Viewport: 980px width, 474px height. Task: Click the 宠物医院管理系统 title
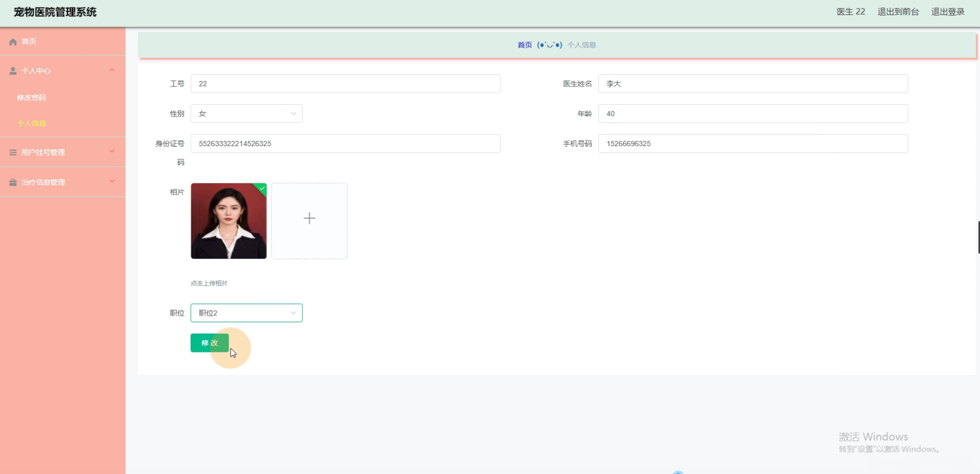55,12
